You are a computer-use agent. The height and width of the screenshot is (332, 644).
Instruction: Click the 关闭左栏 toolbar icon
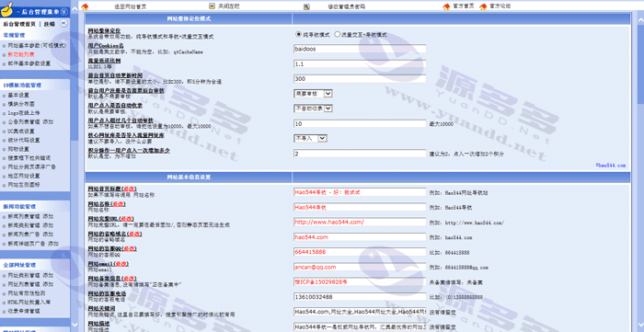(212, 6)
